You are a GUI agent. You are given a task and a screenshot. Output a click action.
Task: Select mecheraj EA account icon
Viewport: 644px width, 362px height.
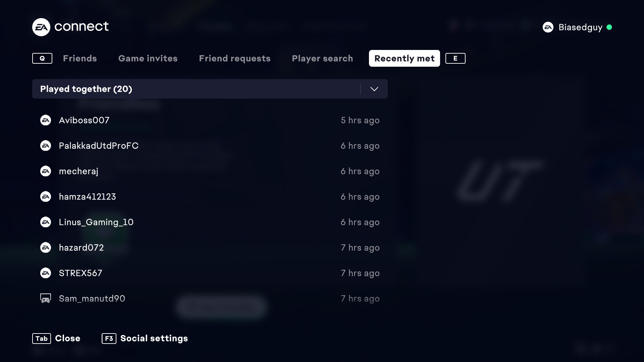pos(45,171)
